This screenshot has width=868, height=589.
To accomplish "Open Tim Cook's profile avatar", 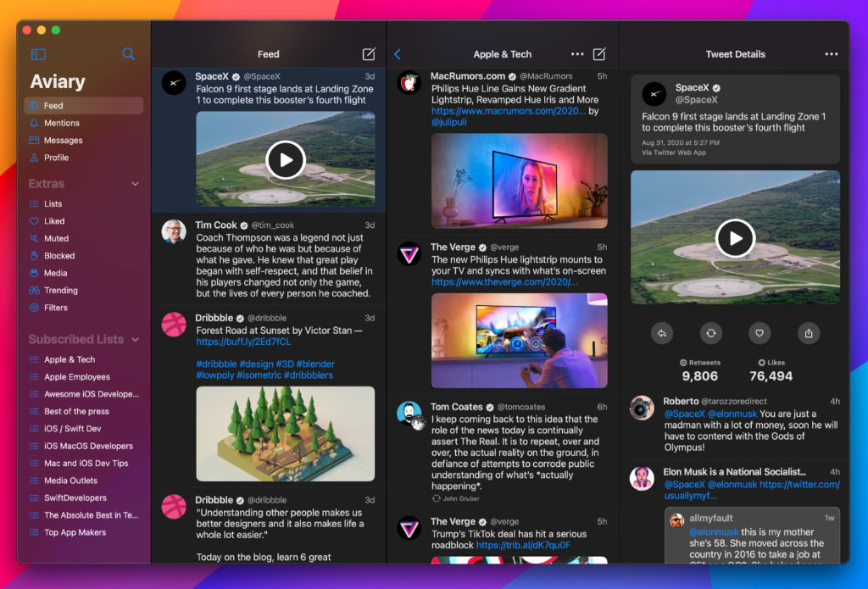I will (174, 231).
